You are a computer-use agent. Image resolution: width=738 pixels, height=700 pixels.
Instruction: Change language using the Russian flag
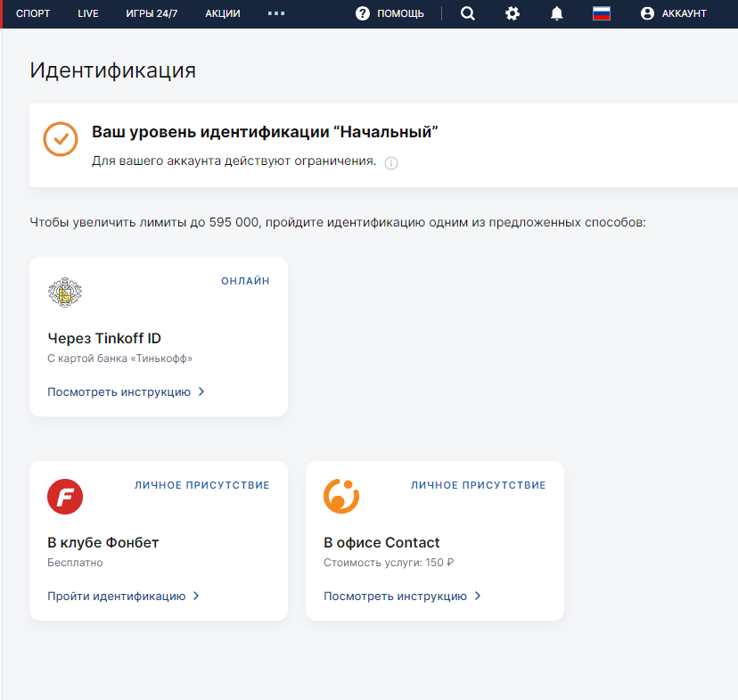point(602,13)
